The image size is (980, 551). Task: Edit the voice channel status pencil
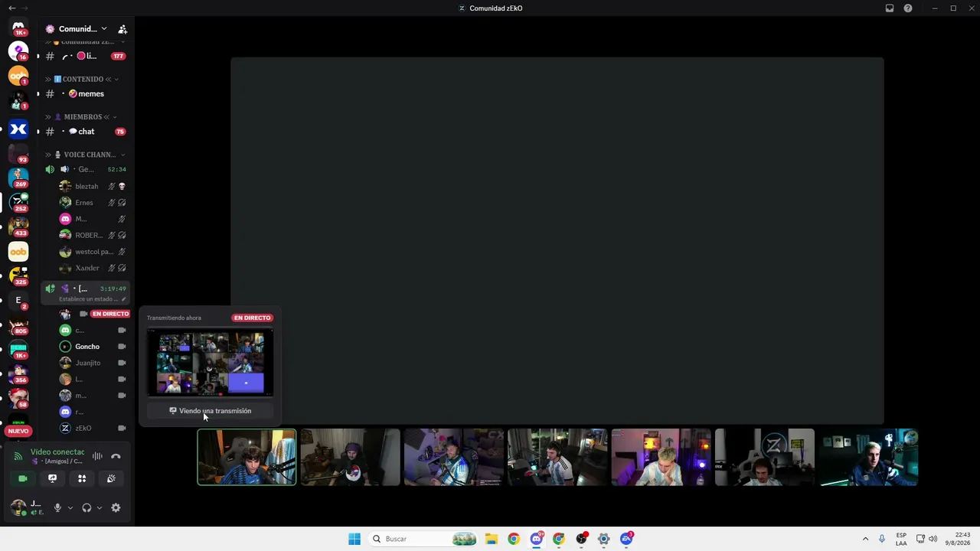123,299
